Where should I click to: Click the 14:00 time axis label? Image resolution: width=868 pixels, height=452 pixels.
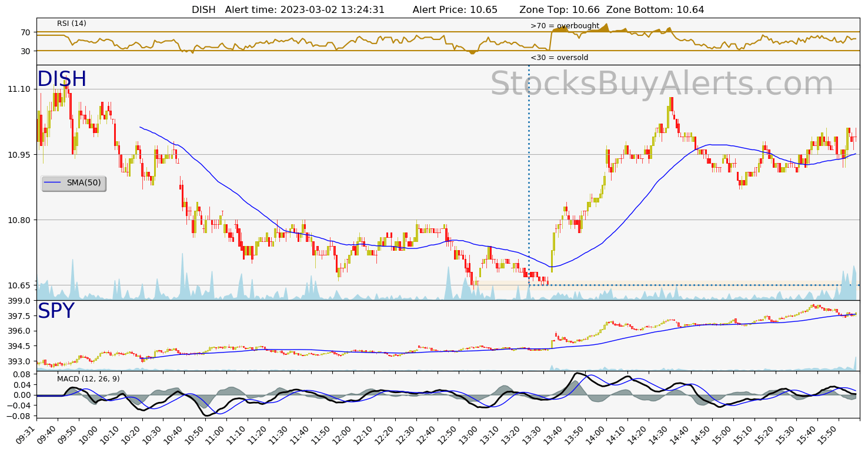pyautogui.click(x=596, y=436)
